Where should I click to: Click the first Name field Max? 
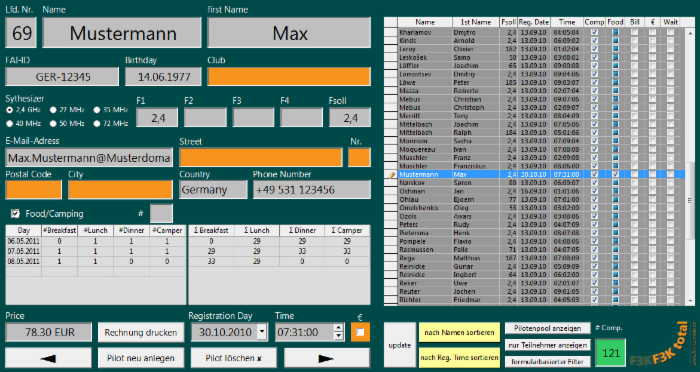click(x=289, y=33)
